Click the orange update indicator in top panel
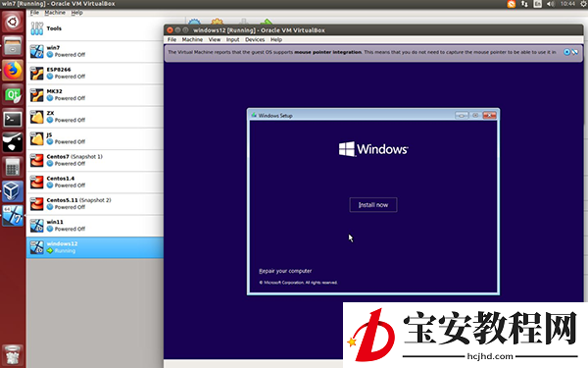Screen dimensions: 588x368 click(x=512, y=4)
